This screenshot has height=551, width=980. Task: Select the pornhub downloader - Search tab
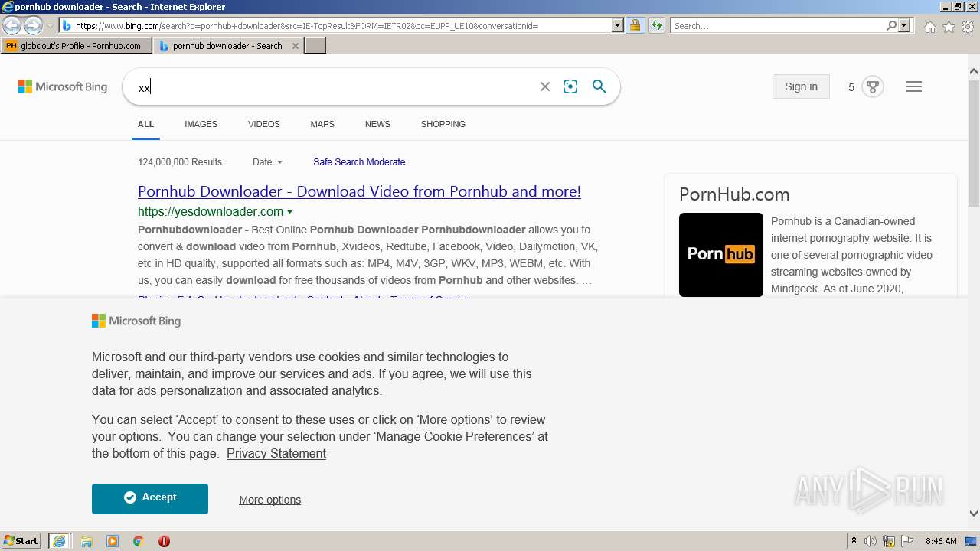coord(227,46)
